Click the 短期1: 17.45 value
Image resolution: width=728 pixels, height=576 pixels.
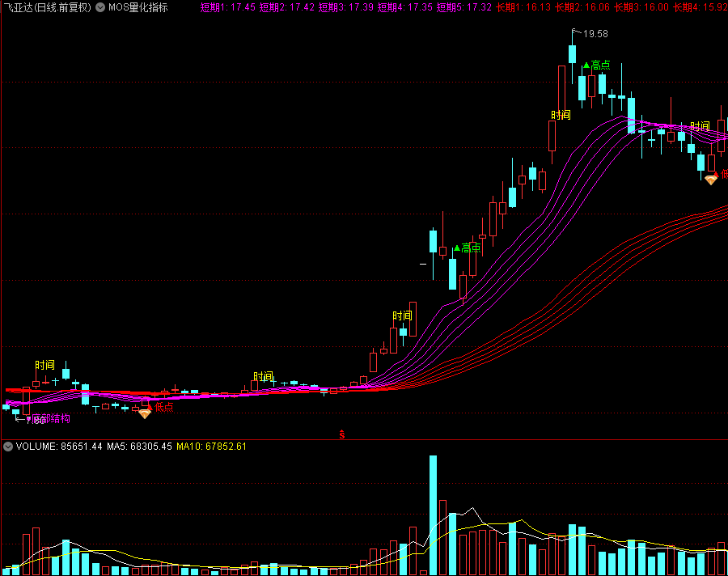point(228,7)
